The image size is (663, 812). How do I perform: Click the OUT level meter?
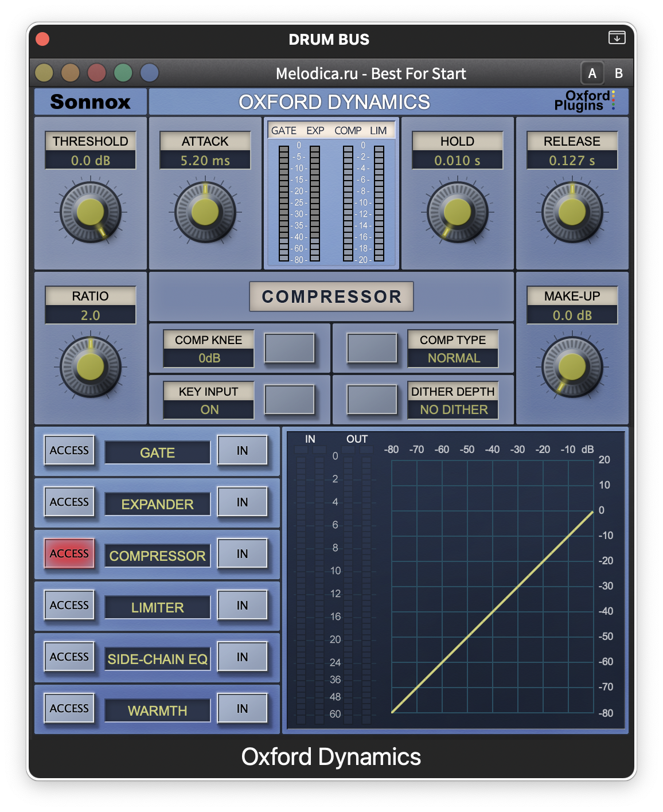[x=357, y=584]
